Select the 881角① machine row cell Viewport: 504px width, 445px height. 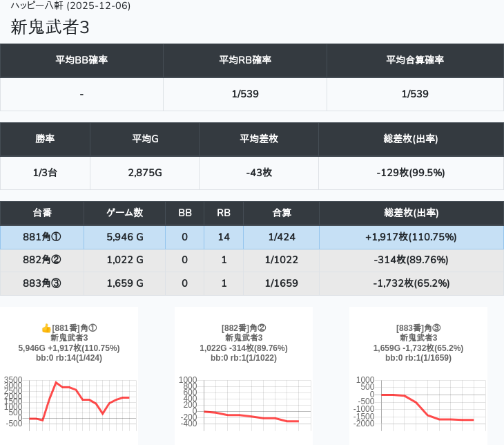coord(42,237)
